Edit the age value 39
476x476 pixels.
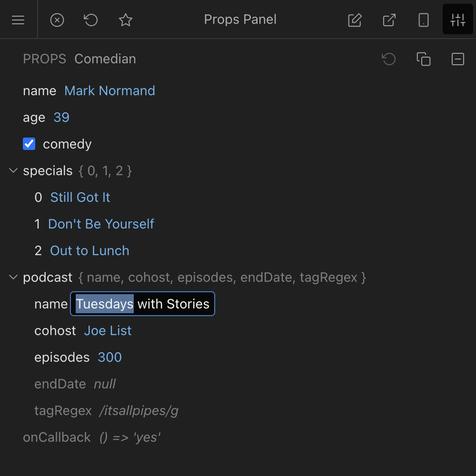pyautogui.click(x=61, y=118)
